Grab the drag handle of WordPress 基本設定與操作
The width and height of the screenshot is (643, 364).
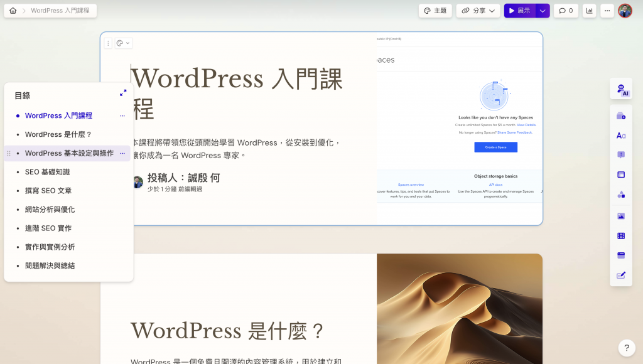[9, 153]
